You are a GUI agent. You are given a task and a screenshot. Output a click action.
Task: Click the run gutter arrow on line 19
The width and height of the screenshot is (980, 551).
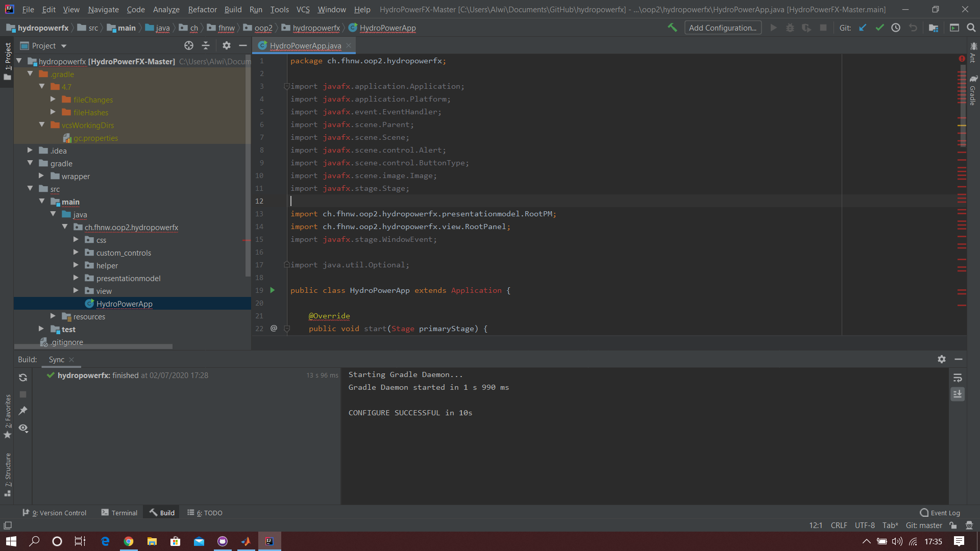[273, 290]
